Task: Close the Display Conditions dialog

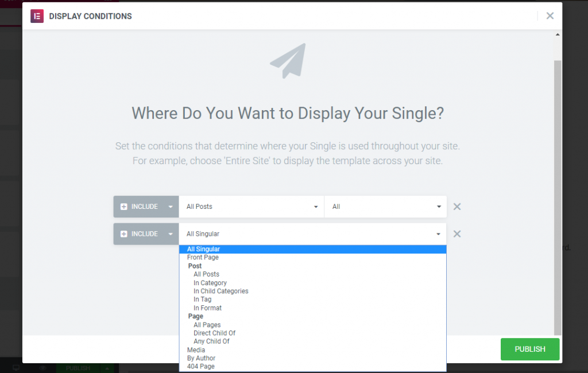Action: (550, 16)
